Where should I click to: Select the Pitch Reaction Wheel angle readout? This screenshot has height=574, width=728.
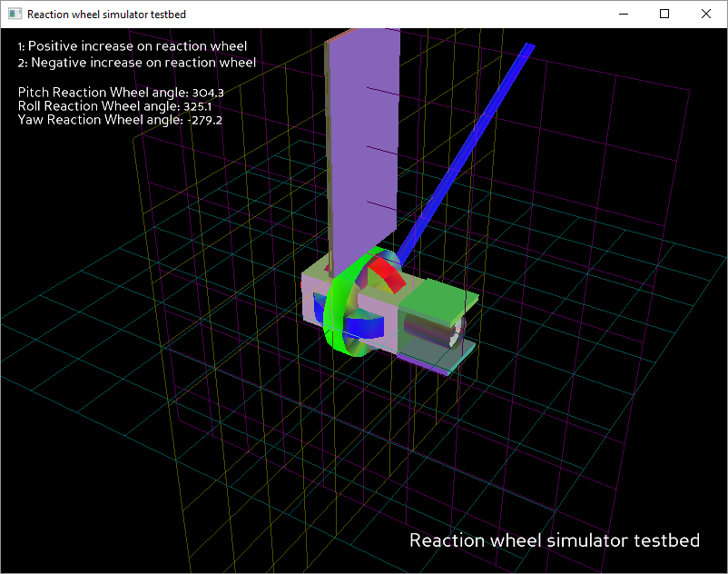[121, 93]
